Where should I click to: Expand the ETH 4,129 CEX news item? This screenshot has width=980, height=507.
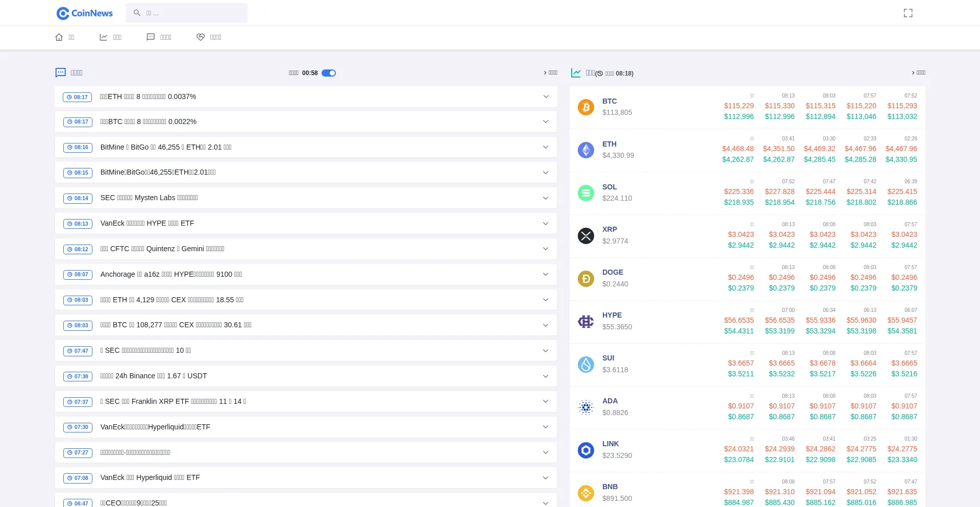(546, 300)
